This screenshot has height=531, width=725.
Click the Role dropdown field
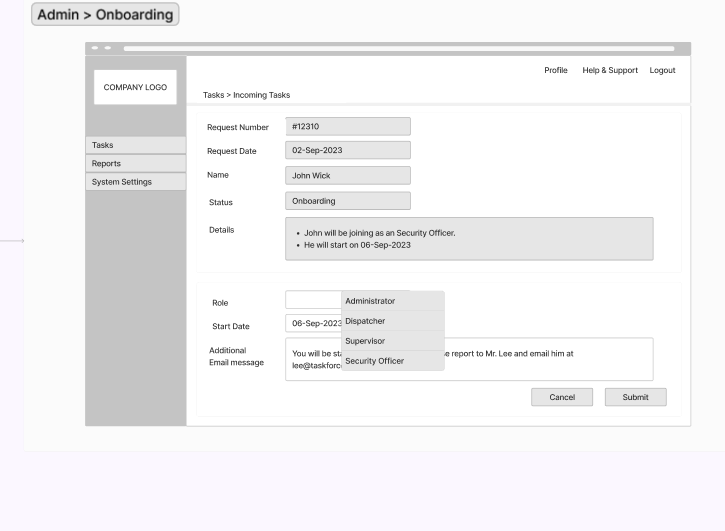(x=313, y=300)
